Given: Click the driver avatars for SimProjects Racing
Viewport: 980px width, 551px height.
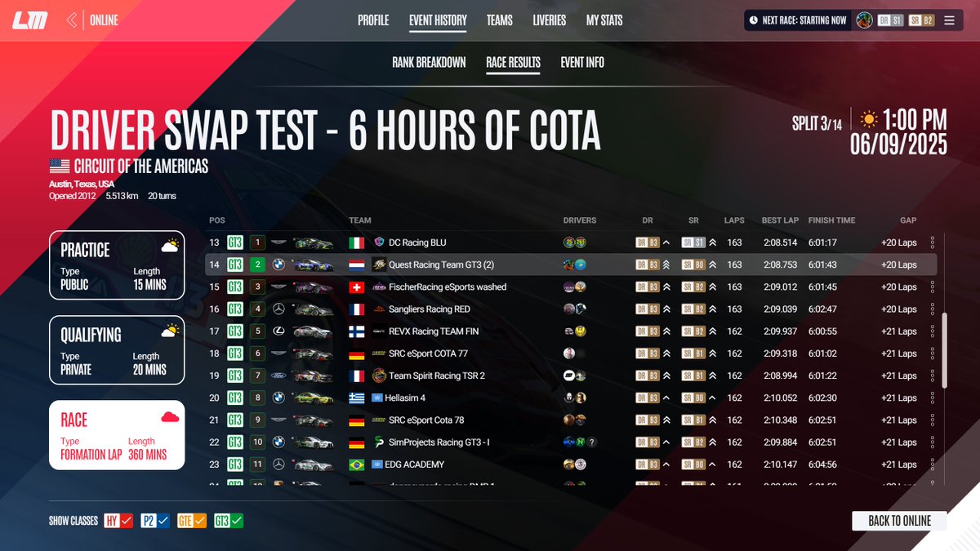Looking at the screenshot, I should point(581,442).
